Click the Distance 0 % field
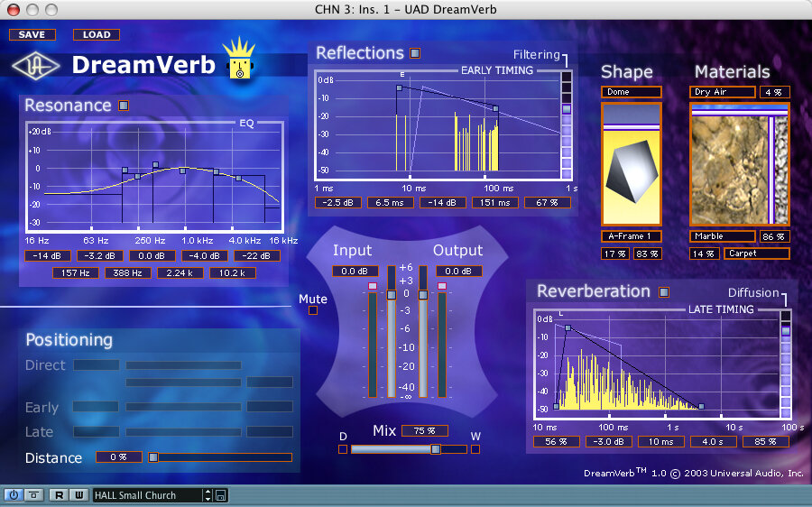 pyautogui.click(x=119, y=456)
